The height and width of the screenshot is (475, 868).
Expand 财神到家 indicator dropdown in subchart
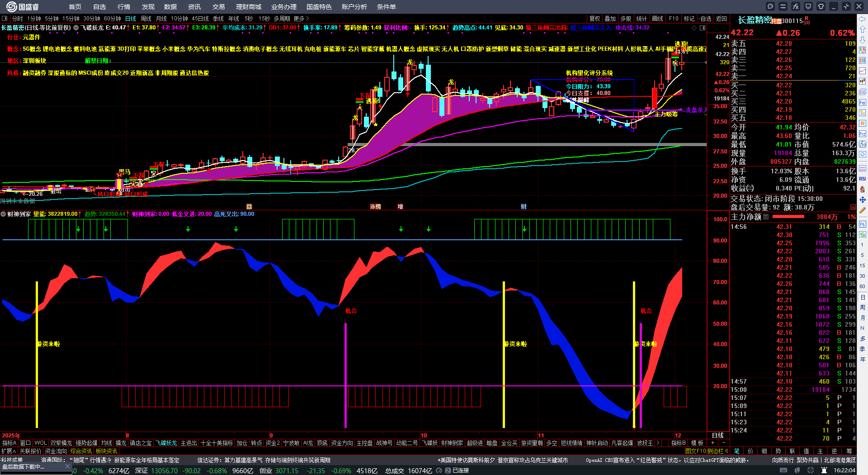(3, 214)
